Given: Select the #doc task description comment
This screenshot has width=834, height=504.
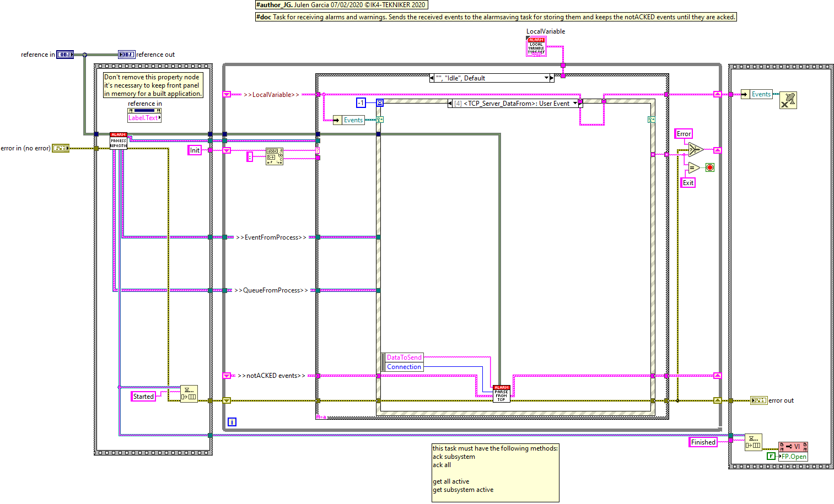Looking at the screenshot, I should click(496, 17).
